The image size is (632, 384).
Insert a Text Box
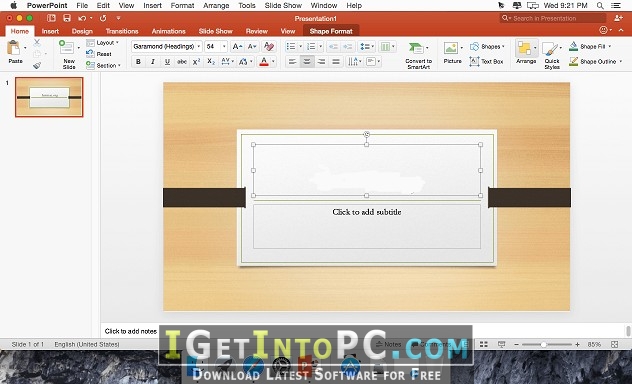pyautogui.click(x=486, y=62)
